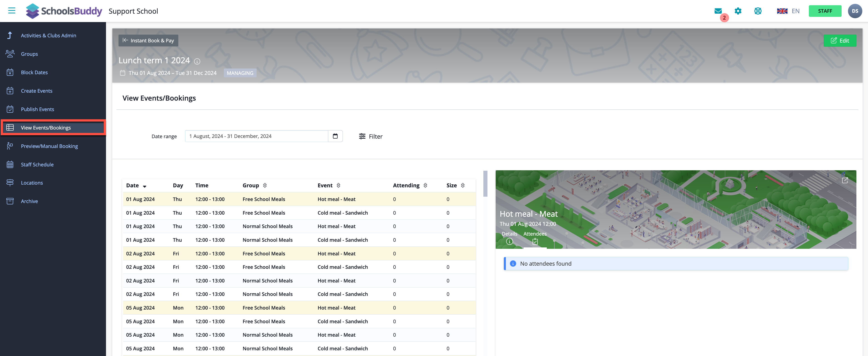Open event in new window icon
Viewport: 868px width, 356px height.
845,180
